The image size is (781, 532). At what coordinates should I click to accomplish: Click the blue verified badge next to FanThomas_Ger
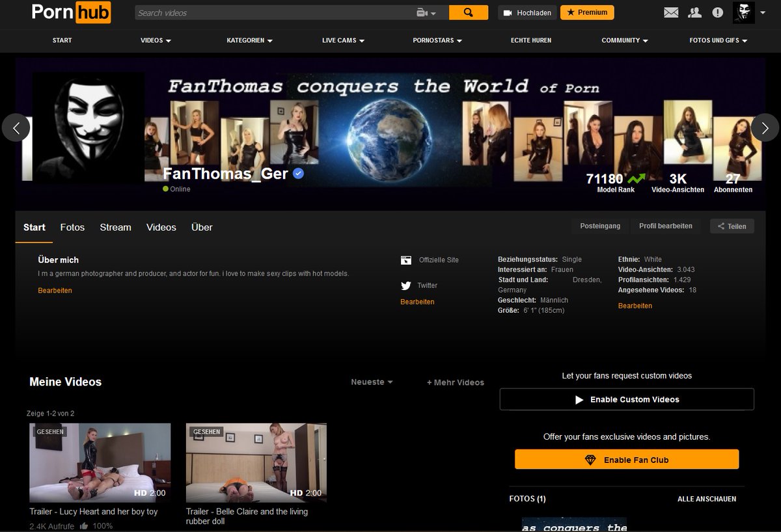(x=298, y=174)
